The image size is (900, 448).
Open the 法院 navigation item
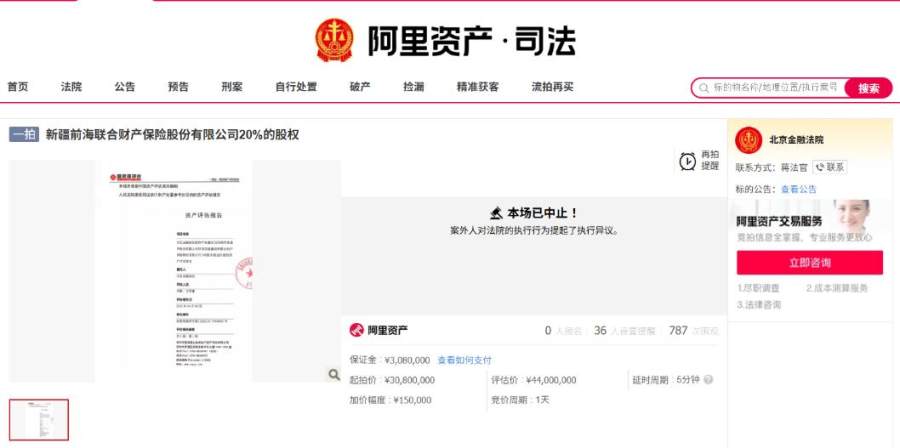pyautogui.click(x=71, y=87)
